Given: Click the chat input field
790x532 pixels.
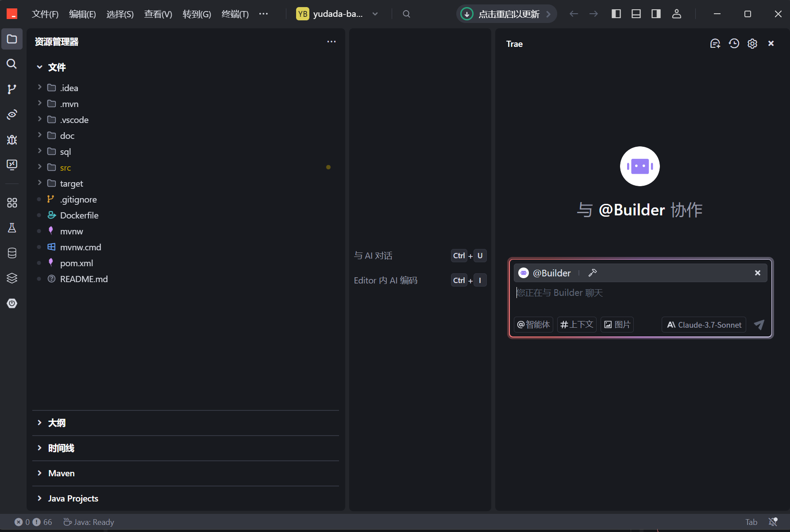Looking at the screenshot, I should click(620, 292).
